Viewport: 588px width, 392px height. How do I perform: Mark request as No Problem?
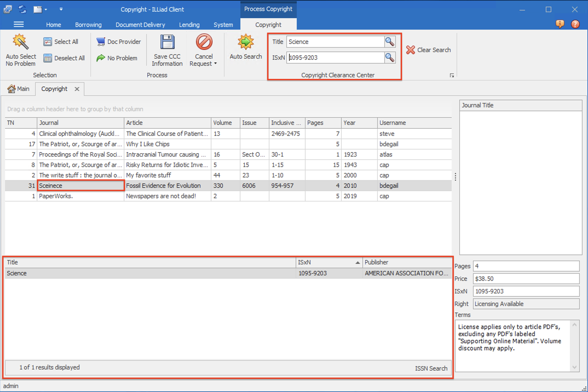101,58
